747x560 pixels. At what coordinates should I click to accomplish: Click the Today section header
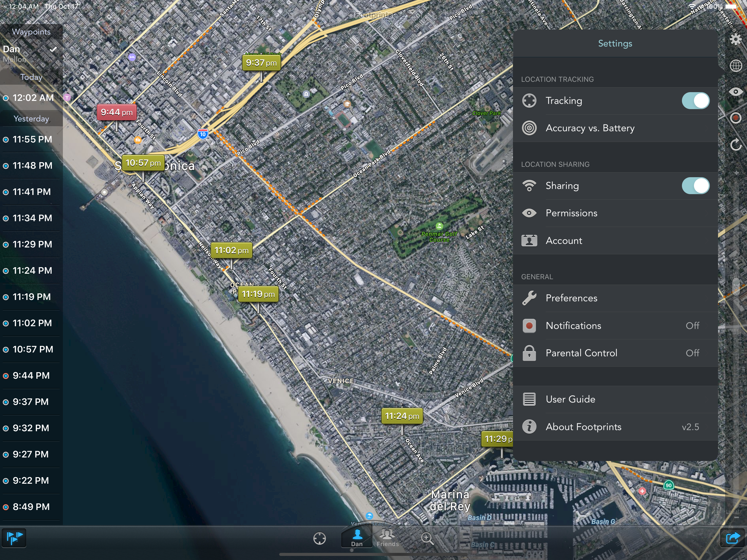(x=31, y=77)
